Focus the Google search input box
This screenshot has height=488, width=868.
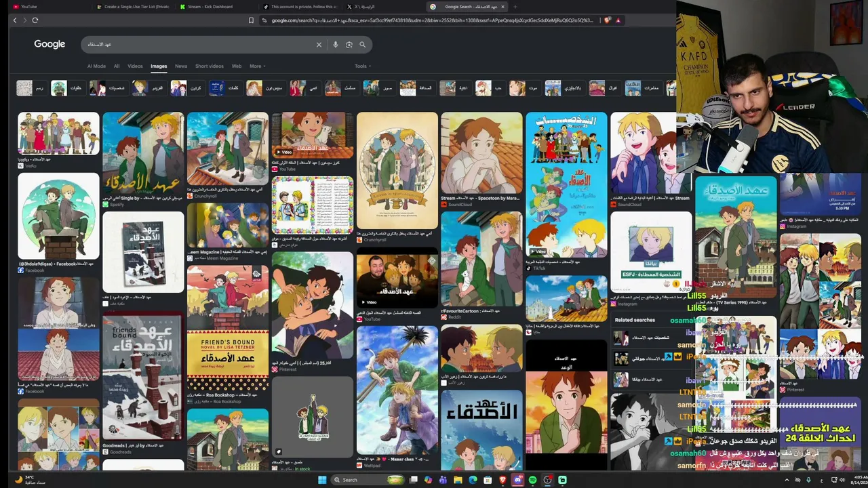coord(200,45)
